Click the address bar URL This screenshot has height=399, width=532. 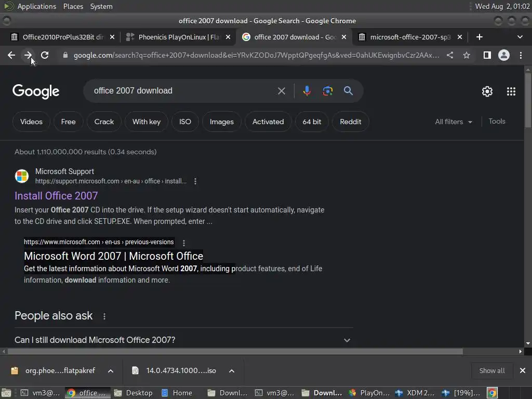click(256, 55)
